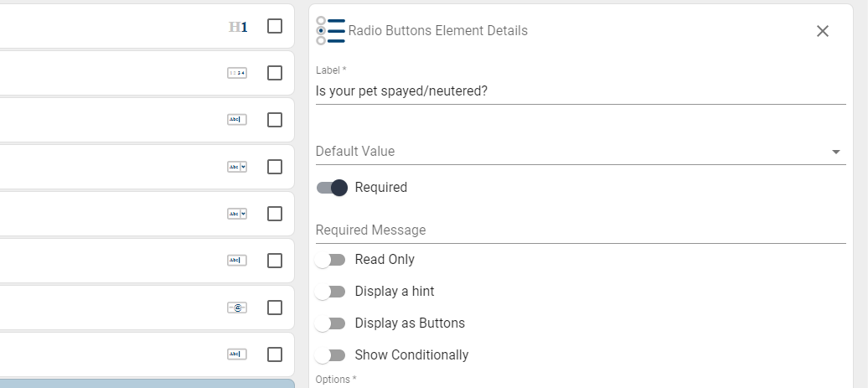The image size is (868, 388).
Task: Click the Radio Buttons Element Details title
Action: pos(438,30)
